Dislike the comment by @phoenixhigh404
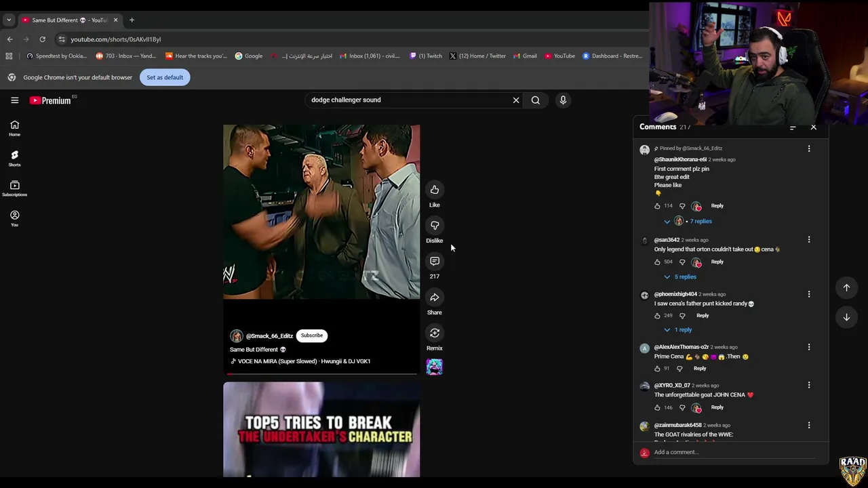868x488 pixels. (682, 316)
